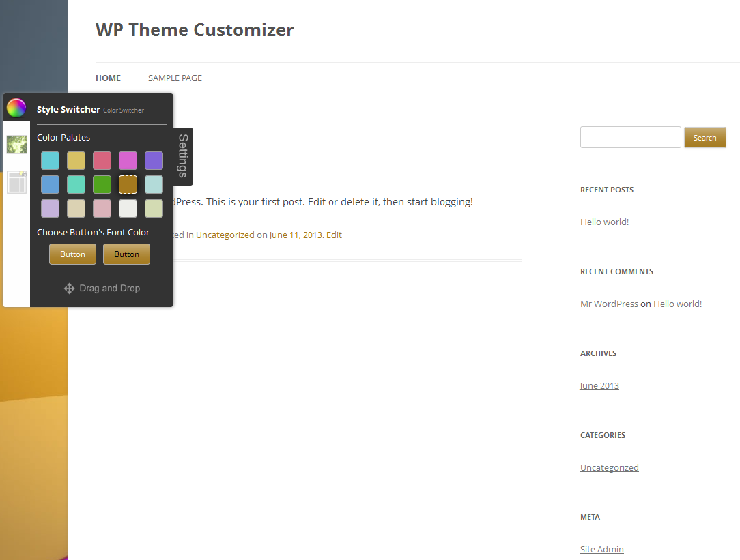Toggle the vertical Settings tab
740x560 pixels.
(183, 156)
